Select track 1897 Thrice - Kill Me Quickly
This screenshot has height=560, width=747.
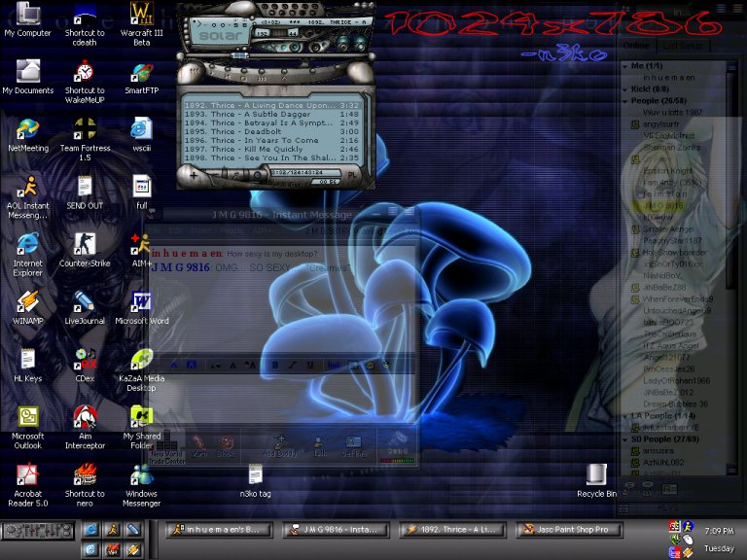271,149
